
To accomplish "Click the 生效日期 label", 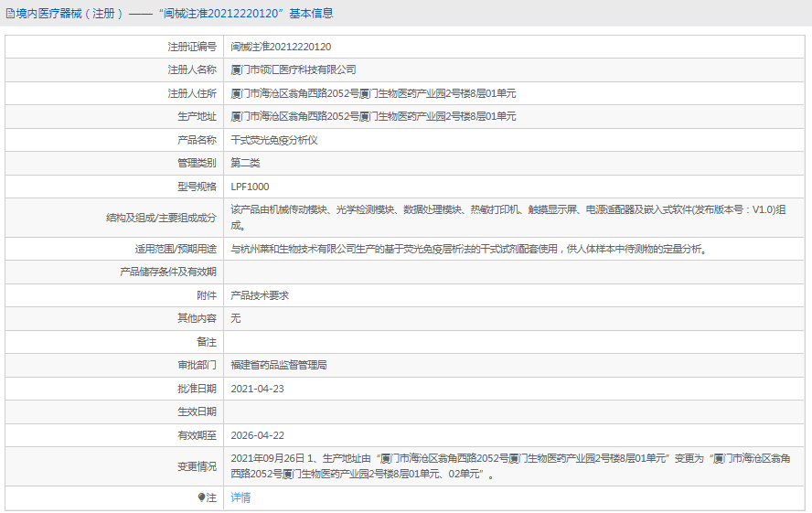I will coord(197,411).
